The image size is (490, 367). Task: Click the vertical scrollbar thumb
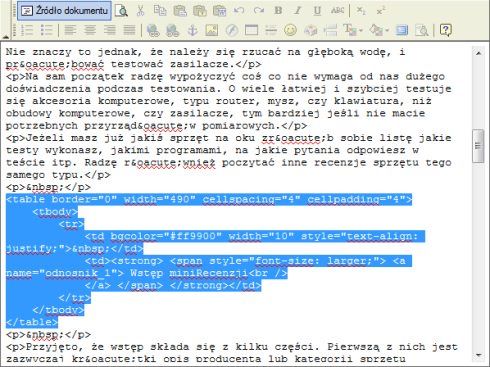pos(479,146)
